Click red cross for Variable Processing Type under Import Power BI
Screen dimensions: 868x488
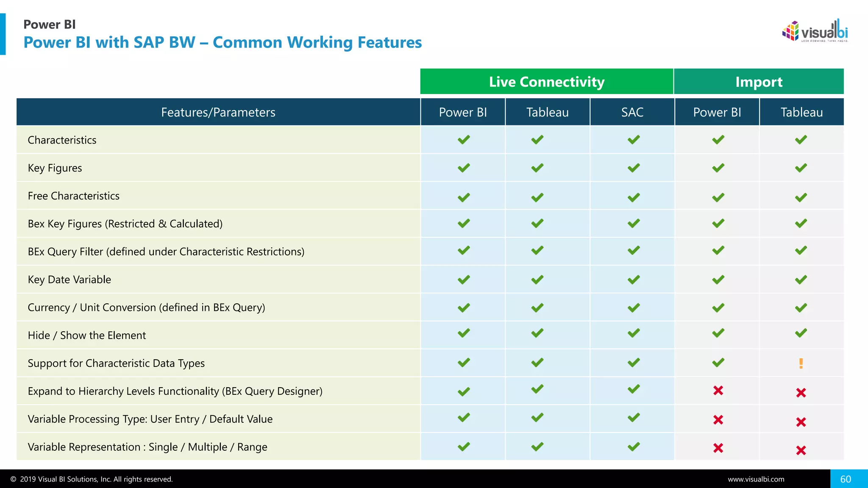click(x=718, y=420)
